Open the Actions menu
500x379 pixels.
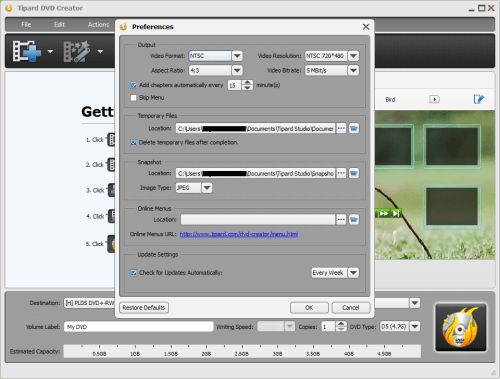(98, 24)
